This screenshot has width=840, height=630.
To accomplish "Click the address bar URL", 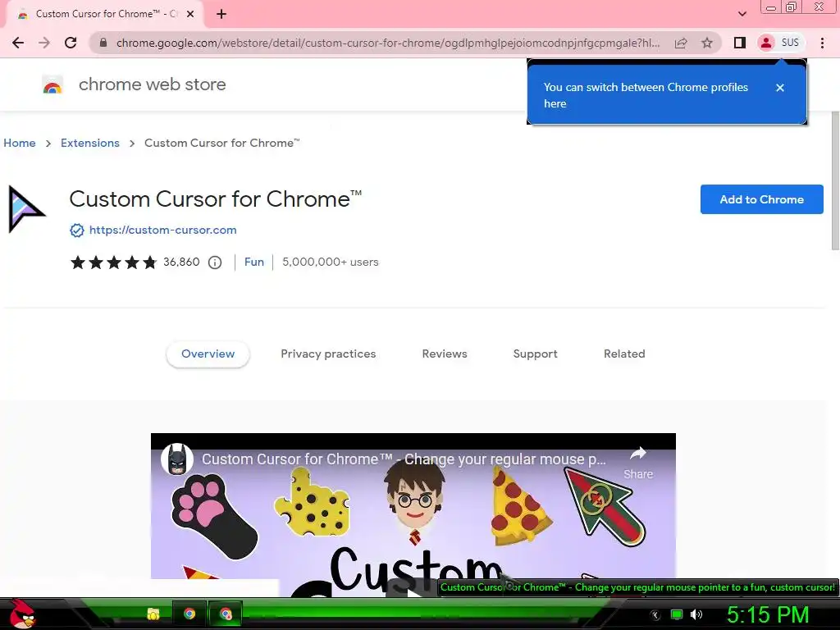I will (388, 43).
